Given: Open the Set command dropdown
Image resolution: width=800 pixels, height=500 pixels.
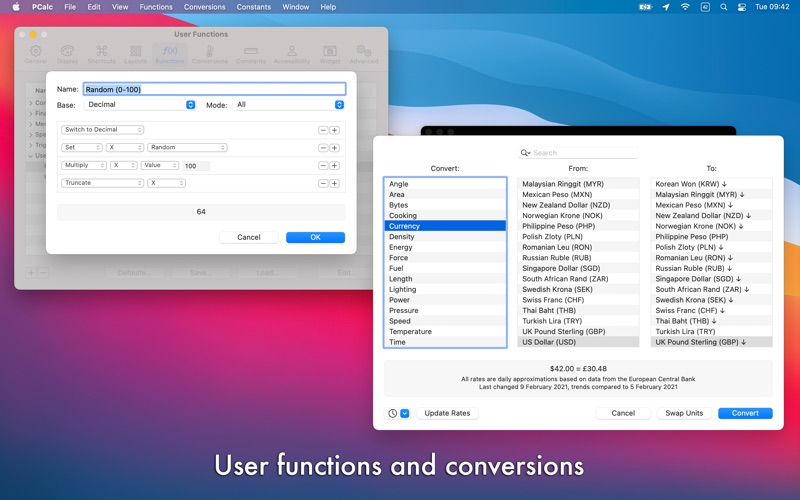Looking at the screenshot, I should coord(82,147).
